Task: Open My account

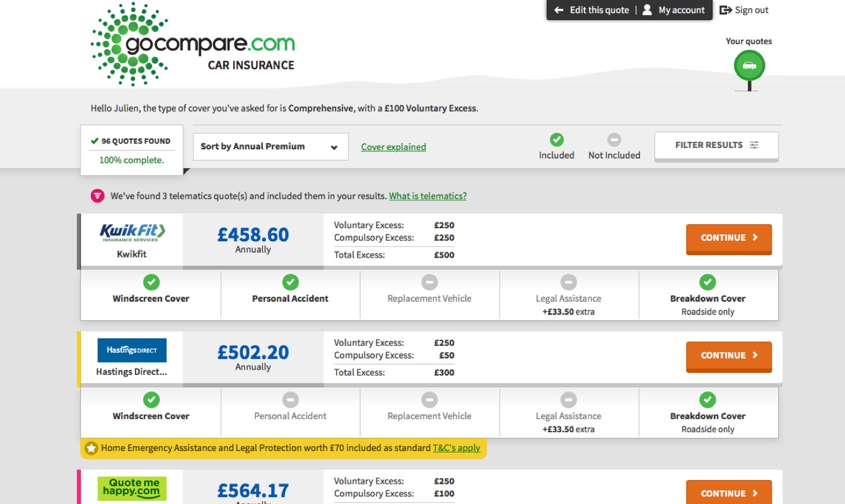Action: pos(682,10)
